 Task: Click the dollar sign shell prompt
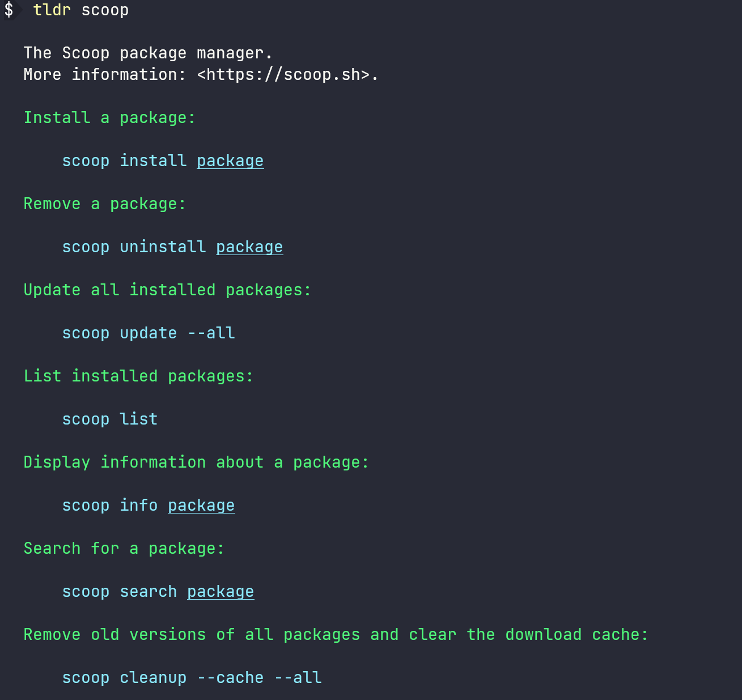click(x=9, y=10)
